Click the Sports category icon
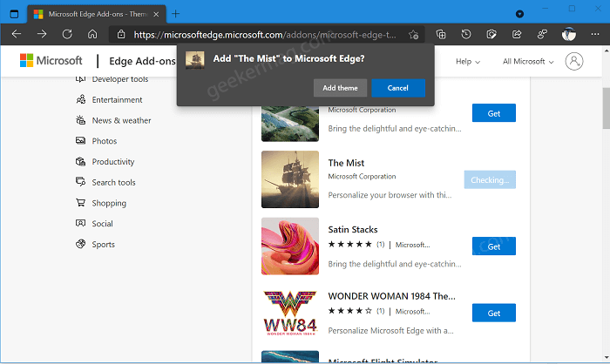Viewport: 610px width, 364px height. click(80, 244)
